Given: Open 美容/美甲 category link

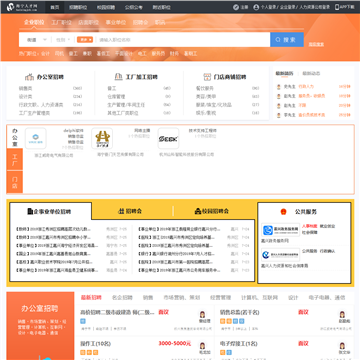Looking at the screenshot, I should point(206,97).
